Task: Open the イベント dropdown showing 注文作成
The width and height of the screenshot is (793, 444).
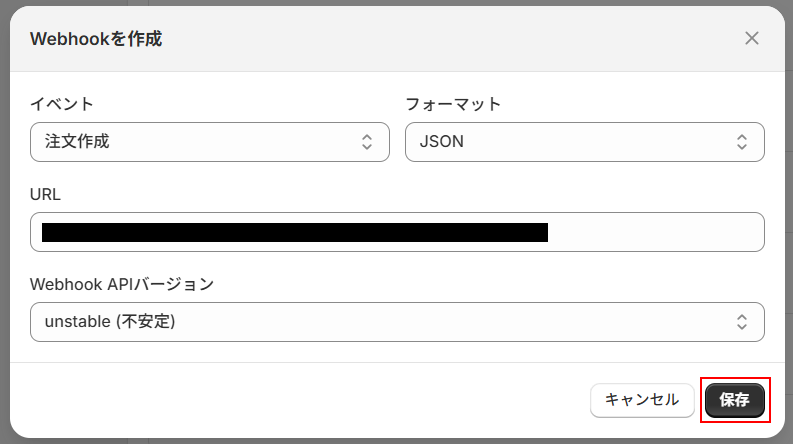Action: 209,142
